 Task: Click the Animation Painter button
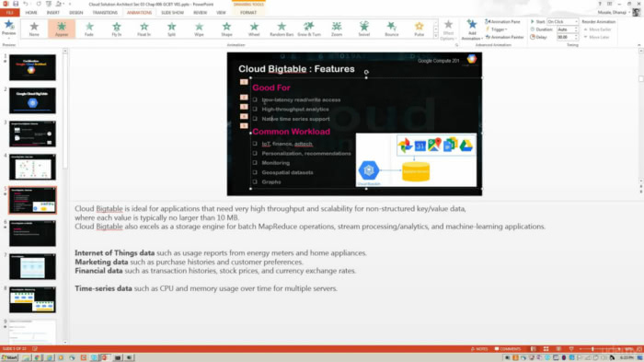505,37
